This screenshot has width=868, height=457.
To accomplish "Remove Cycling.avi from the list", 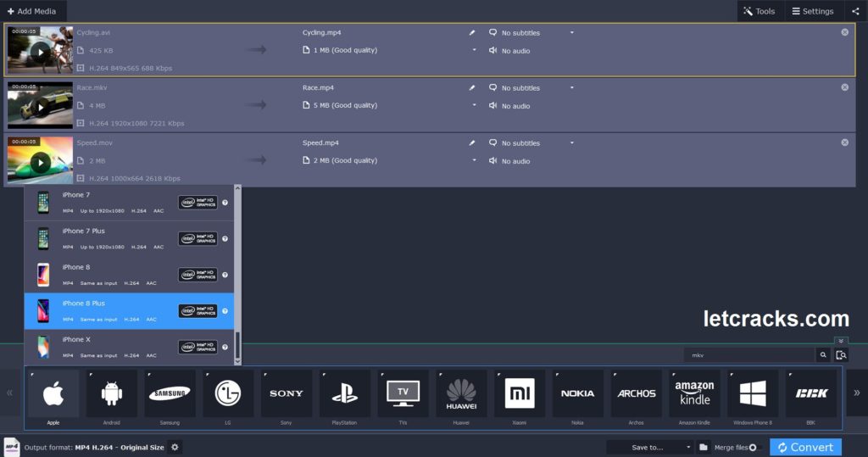I will pyautogui.click(x=845, y=32).
